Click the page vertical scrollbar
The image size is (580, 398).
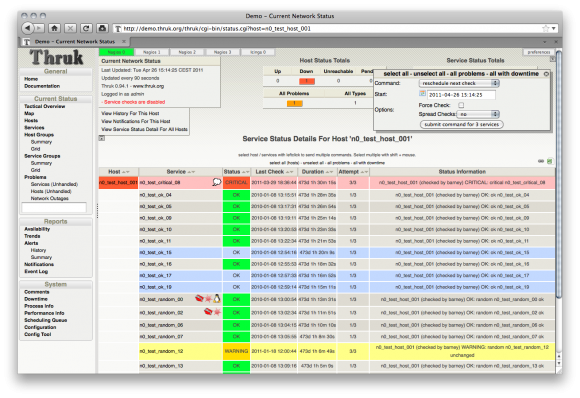click(559, 174)
